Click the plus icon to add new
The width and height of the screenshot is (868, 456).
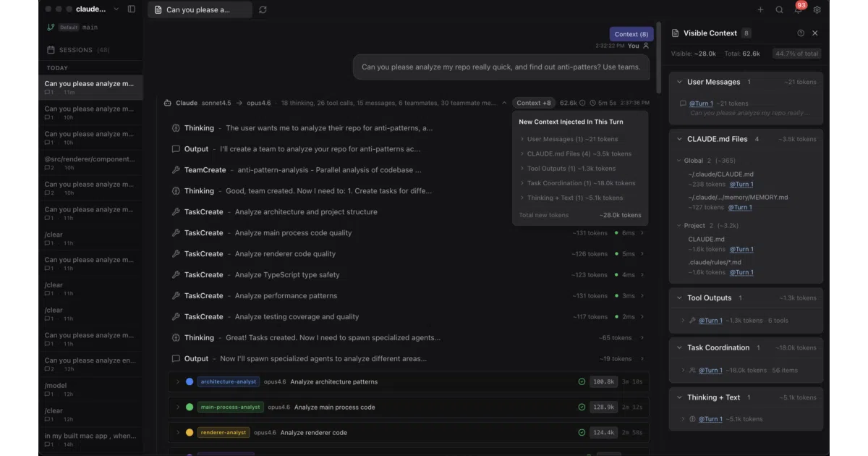[760, 9]
